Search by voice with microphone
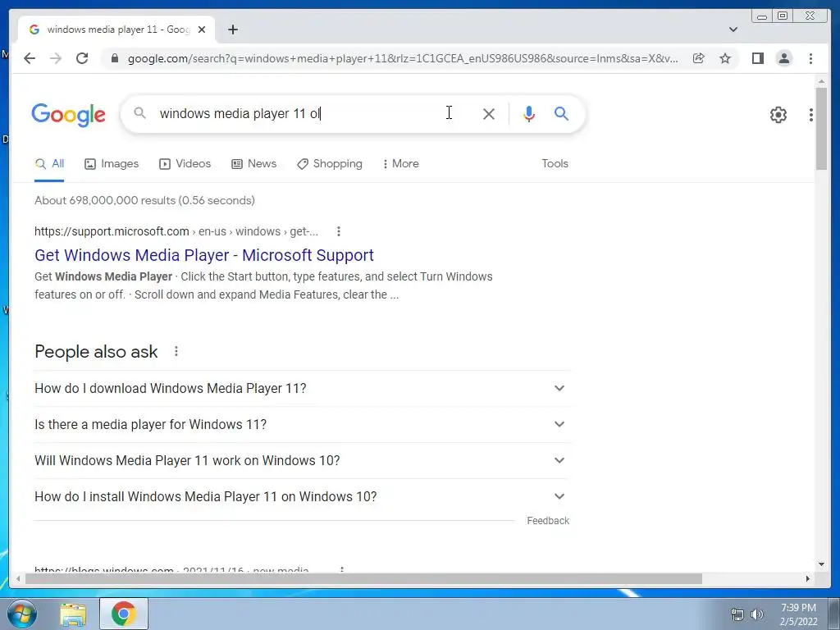840x630 pixels. point(529,113)
